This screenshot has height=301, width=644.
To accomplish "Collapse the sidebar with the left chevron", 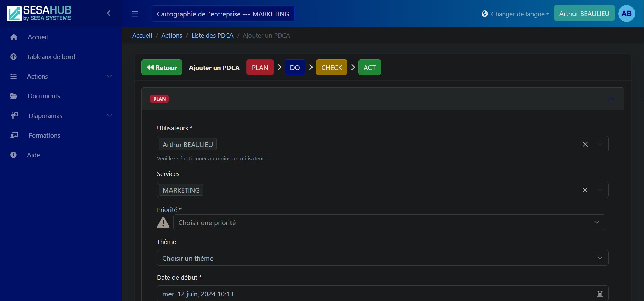I will point(109,13).
